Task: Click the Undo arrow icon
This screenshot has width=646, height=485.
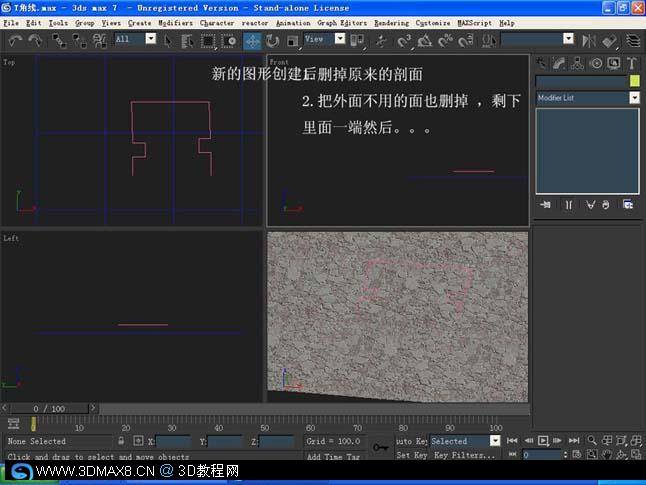Action: point(15,41)
